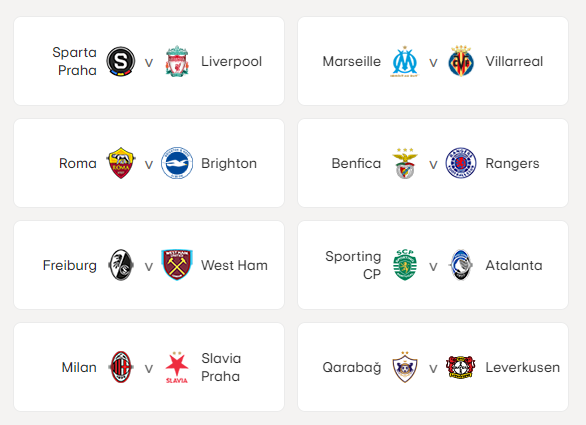The width and height of the screenshot is (586, 425).
Task: Open the Liverpool team name link
Action: pyautogui.click(x=231, y=61)
